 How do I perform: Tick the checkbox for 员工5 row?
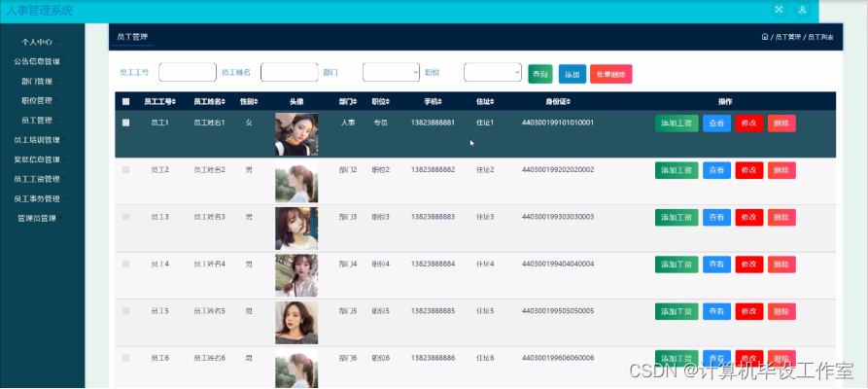click(x=125, y=311)
